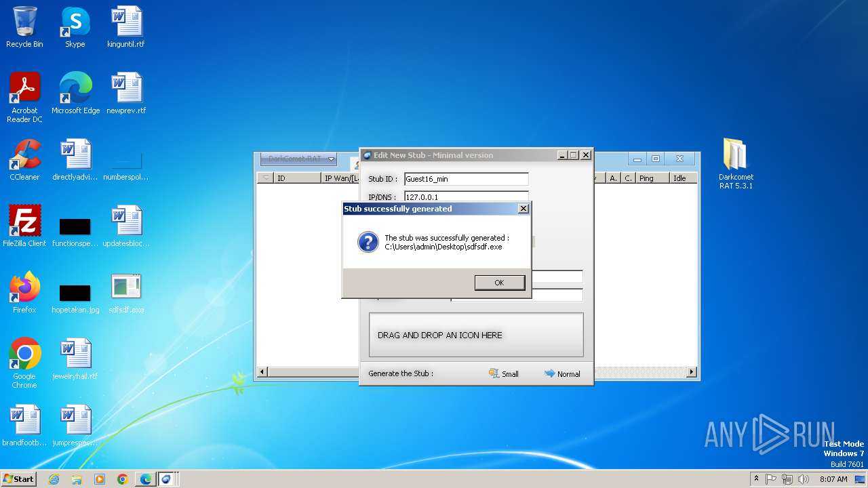The height and width of the screenshot is (488, 868).
Task: Click the volume speaker tray icon
Action: point(804,479)
